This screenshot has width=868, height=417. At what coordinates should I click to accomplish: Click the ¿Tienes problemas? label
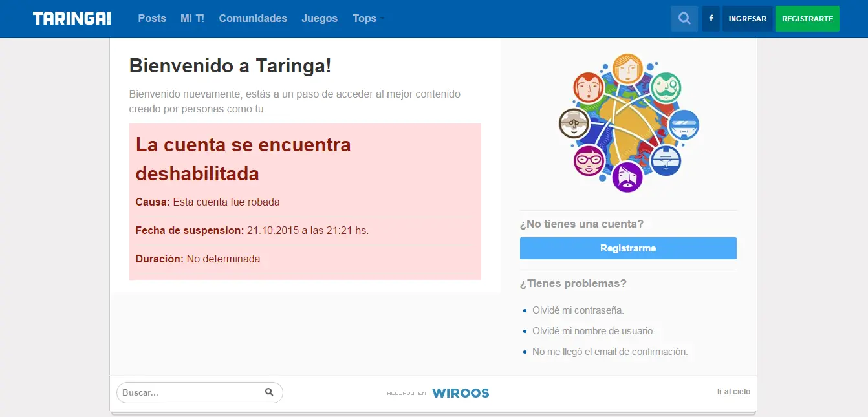[573, 283]
